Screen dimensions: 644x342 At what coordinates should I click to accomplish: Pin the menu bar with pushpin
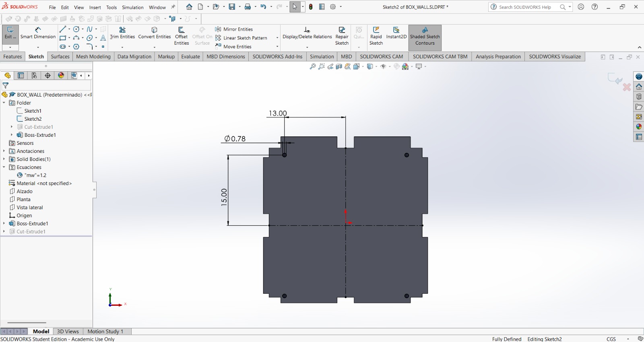pos(173,7)
